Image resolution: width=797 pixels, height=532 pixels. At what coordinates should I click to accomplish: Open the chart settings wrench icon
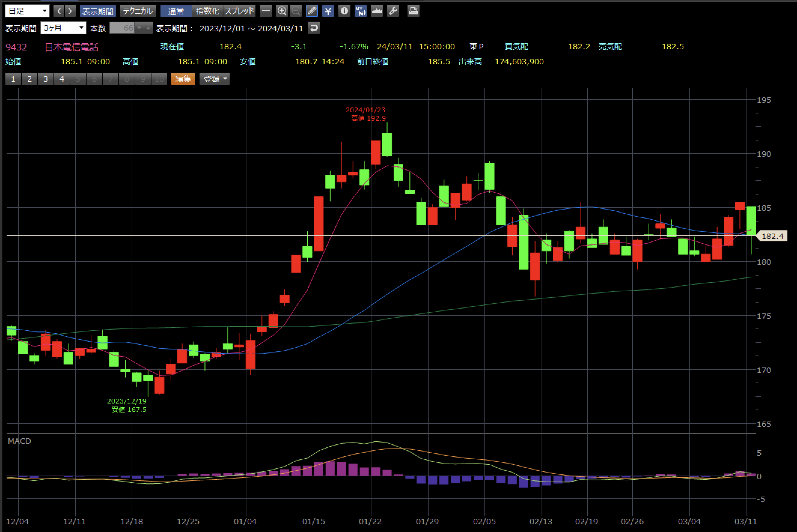coord(393,11)
